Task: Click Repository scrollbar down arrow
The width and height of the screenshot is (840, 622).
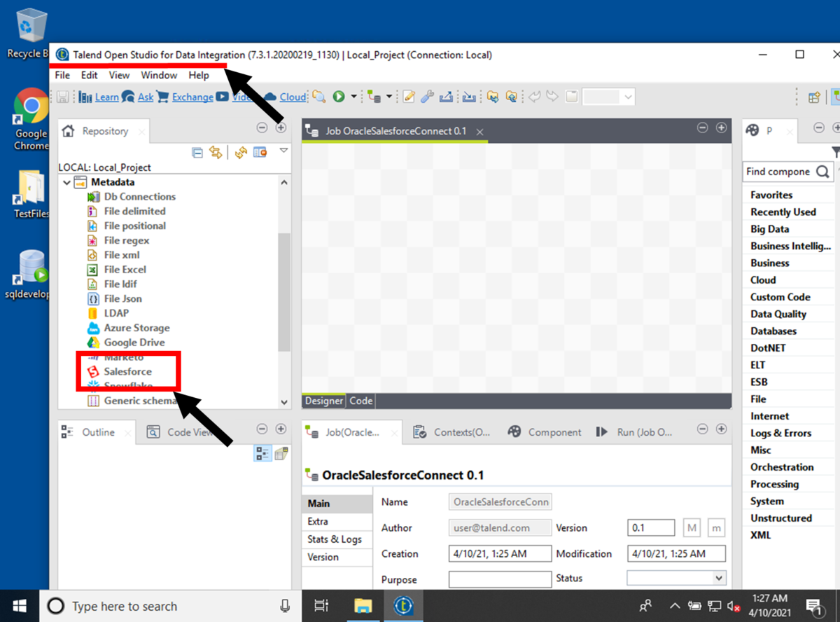Action: (284, 402)
